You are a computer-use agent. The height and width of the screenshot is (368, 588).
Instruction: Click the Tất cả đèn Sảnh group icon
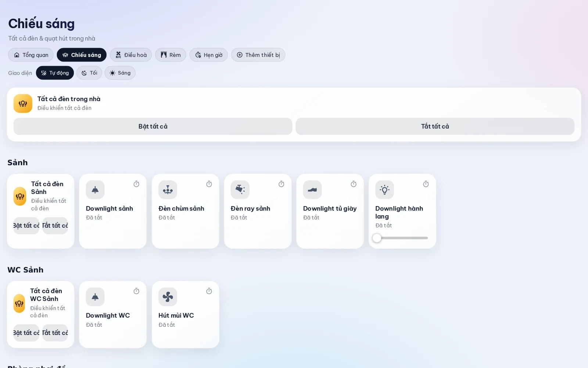(20, 196)
